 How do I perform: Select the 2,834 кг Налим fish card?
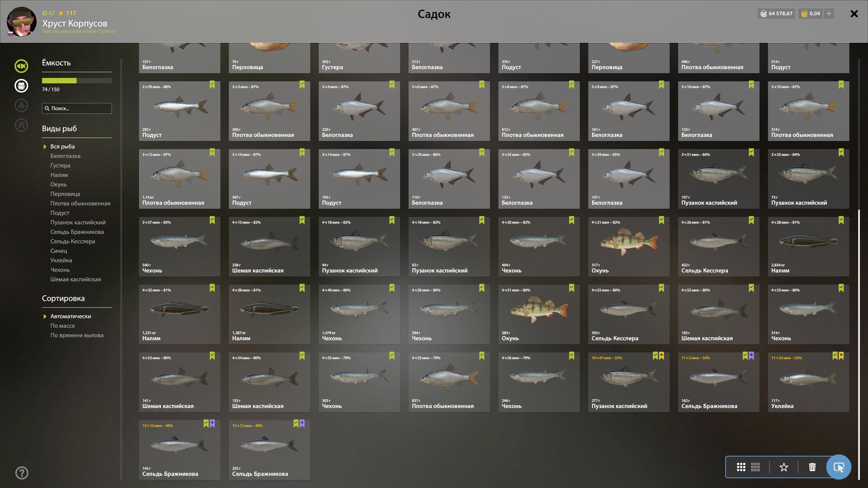pos(808,246)
